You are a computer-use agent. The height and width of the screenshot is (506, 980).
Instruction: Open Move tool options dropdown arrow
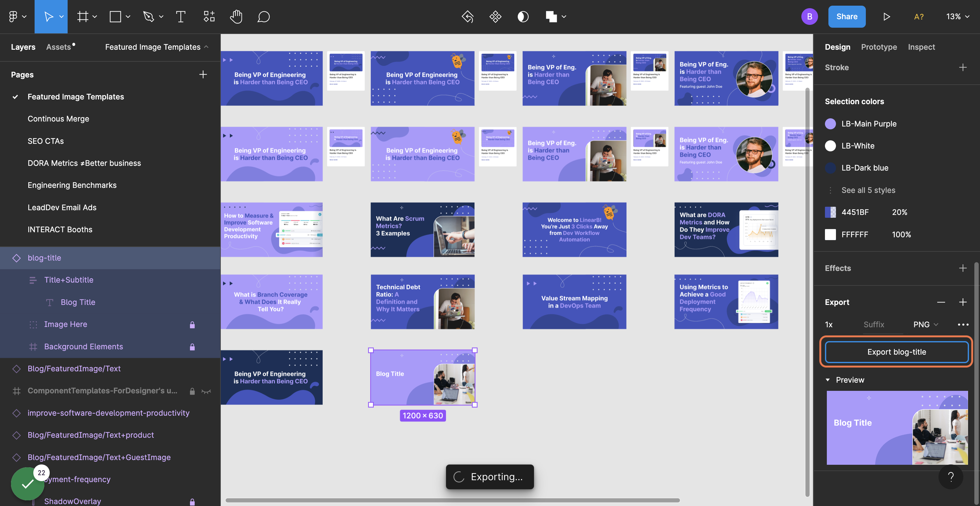61,17
